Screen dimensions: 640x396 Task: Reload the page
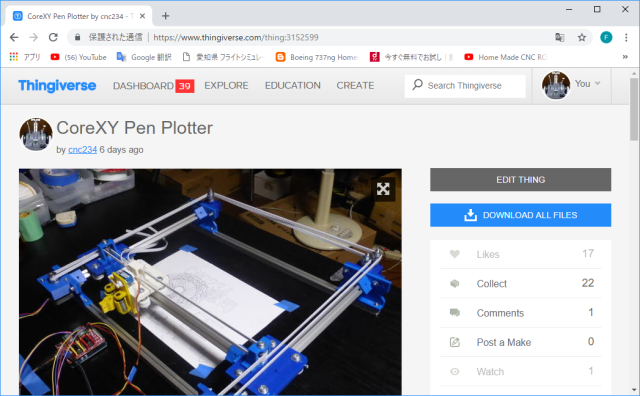point(53,38)
